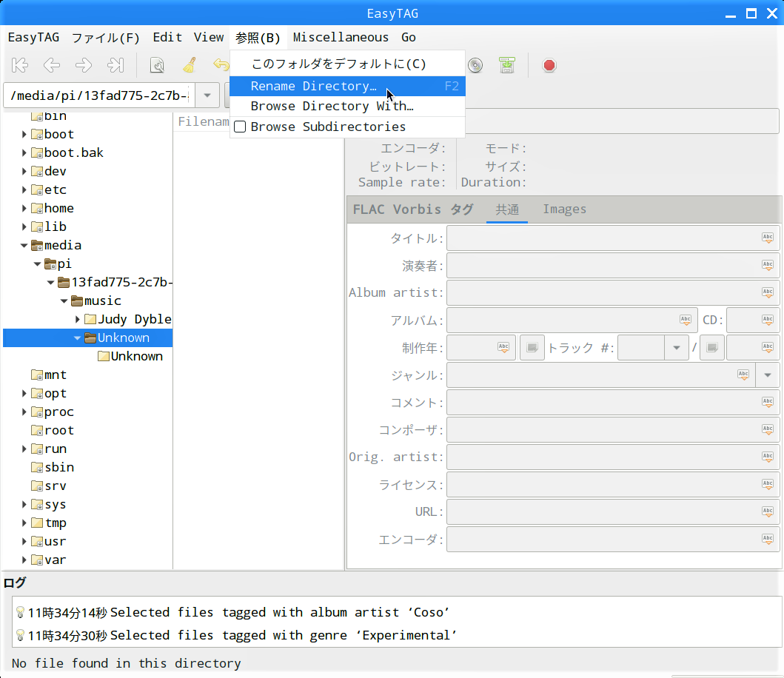Open the track number dropdown

[x=677, y=347]
